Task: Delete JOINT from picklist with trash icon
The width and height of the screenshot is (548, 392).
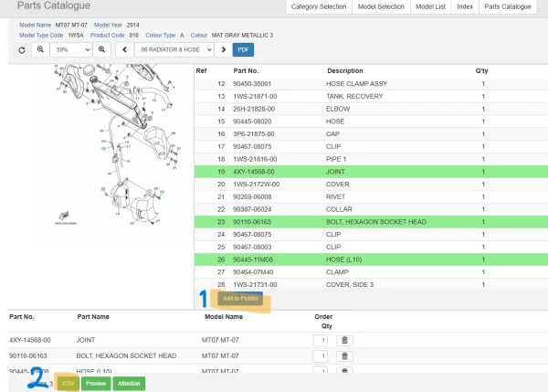Action: pos(344,340)
